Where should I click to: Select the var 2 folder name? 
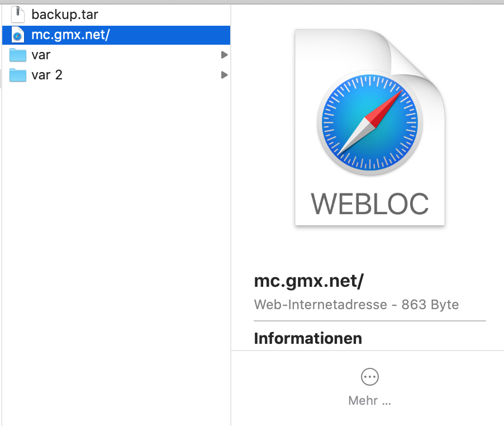pos(47,75)
